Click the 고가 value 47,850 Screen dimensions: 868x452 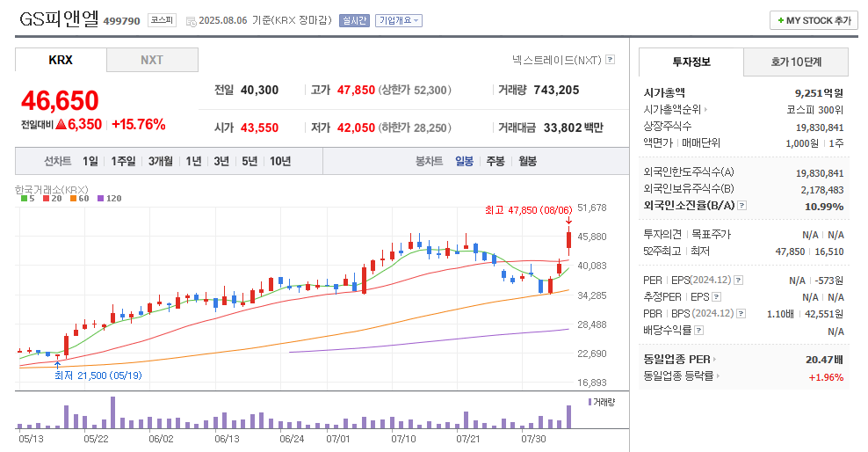coord(356,91)
